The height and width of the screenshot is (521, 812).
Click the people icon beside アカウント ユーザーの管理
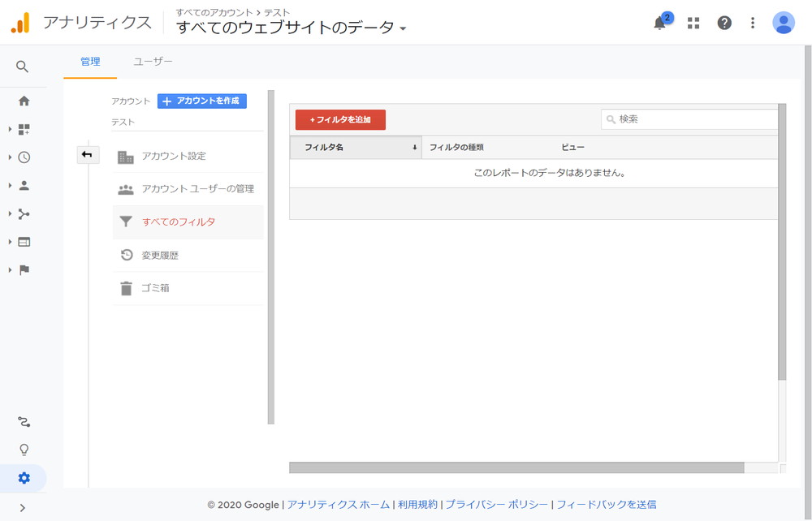(x=125, y=189)
